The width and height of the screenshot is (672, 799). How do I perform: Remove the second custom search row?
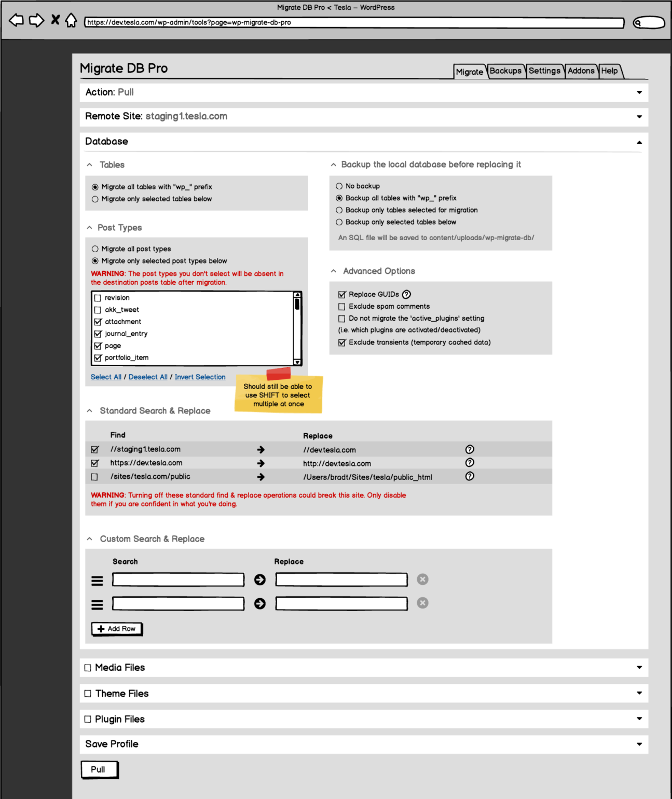[x=423, y=603]
